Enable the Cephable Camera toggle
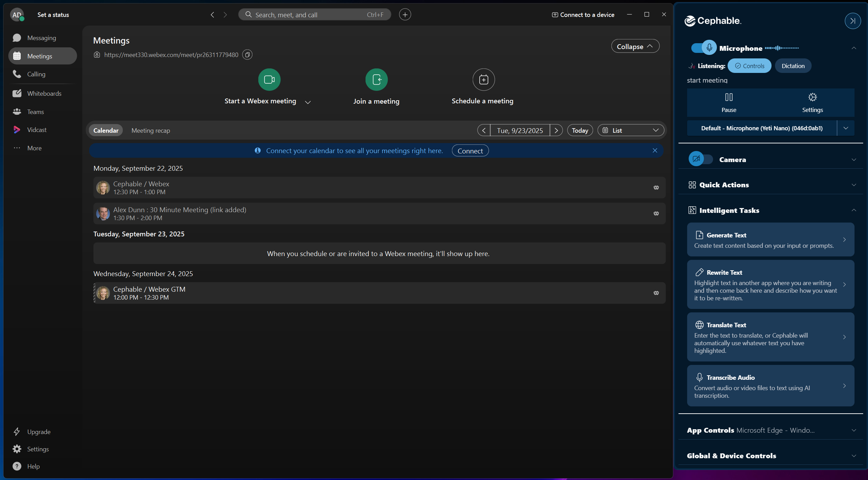The image size is (868, 480). click(701, 159)
